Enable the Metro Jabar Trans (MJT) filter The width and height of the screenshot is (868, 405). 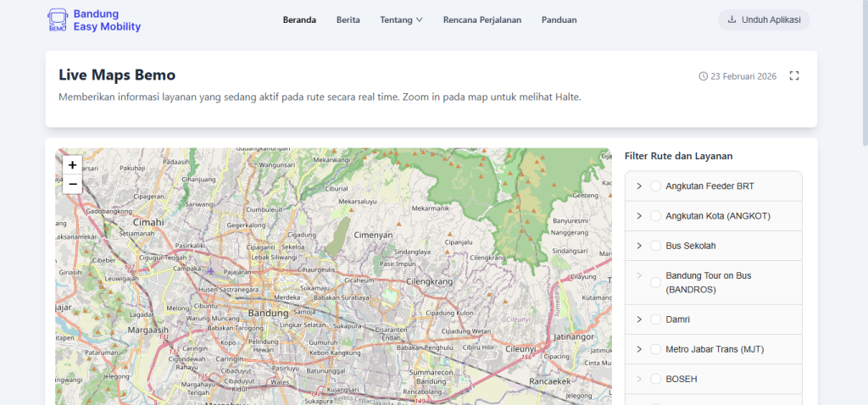655,349
